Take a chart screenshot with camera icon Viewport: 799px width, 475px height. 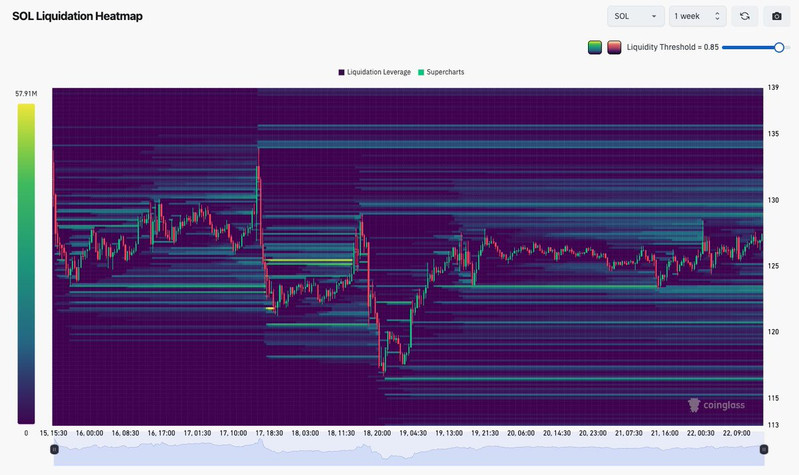(776, 16)
